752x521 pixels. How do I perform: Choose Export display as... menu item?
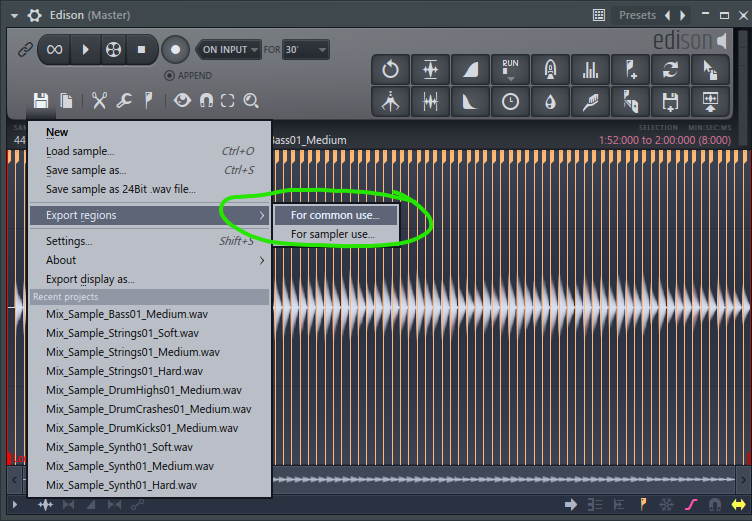(x=150, y=279)
